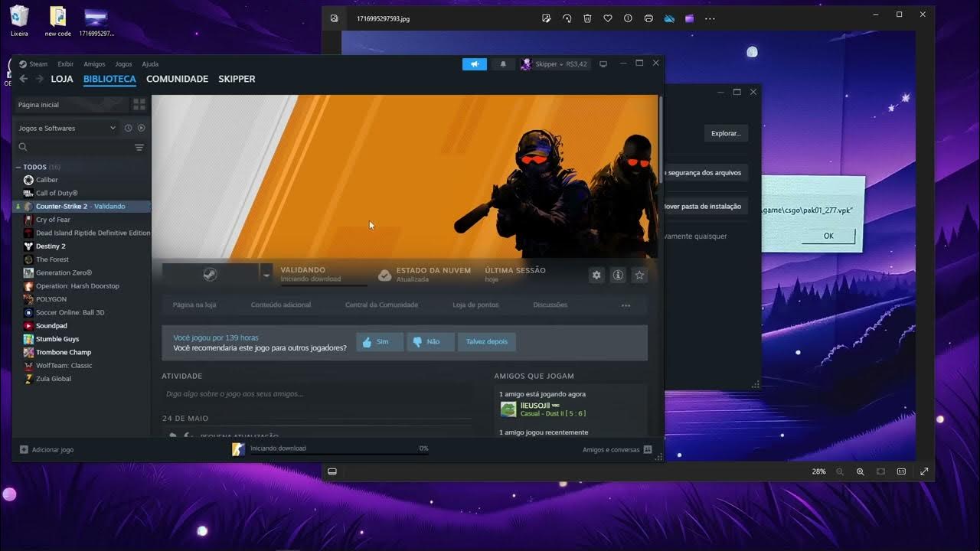Click OK in the error dialog

pyautogui.click(x=828, y=236)
